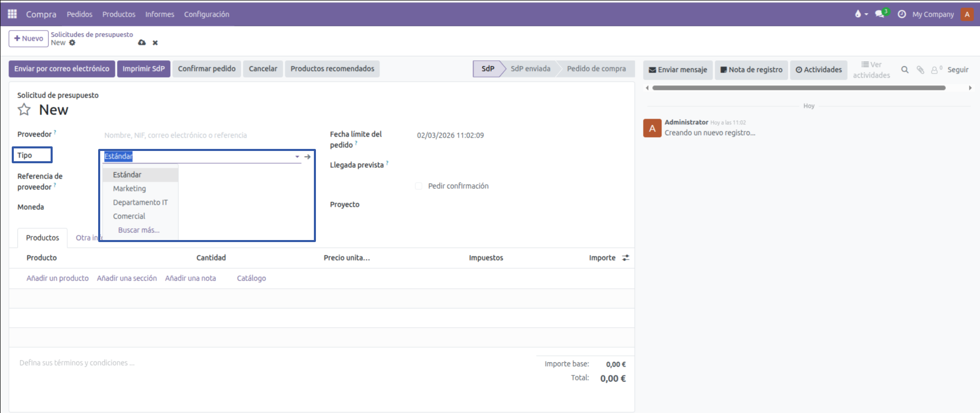Switch to the Productos tab

click(42, 237)
